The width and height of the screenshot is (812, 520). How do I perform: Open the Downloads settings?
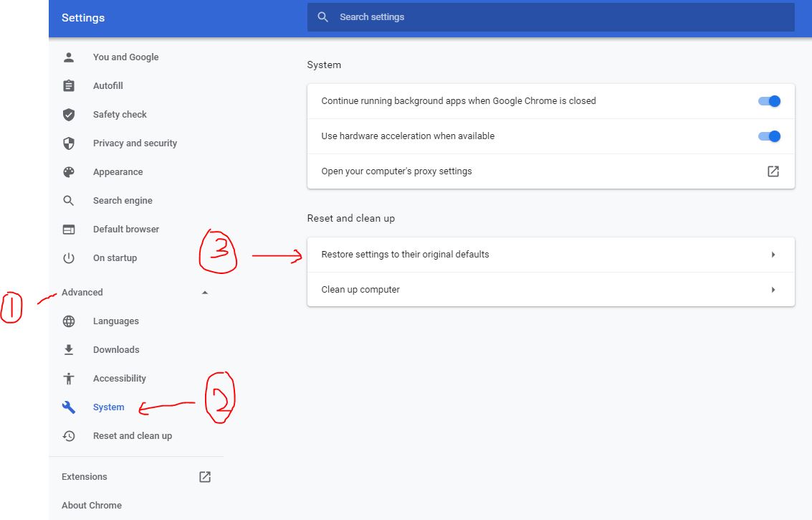pos(116,350)
